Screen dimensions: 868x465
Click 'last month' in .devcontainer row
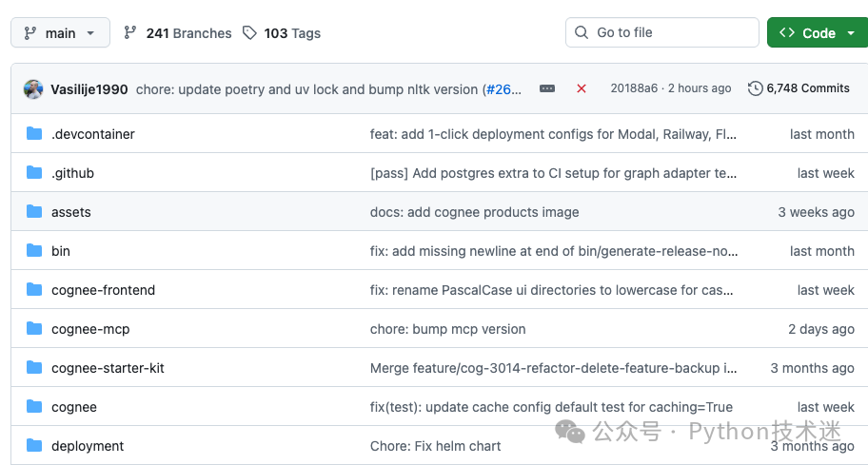[x=822, y=134]
